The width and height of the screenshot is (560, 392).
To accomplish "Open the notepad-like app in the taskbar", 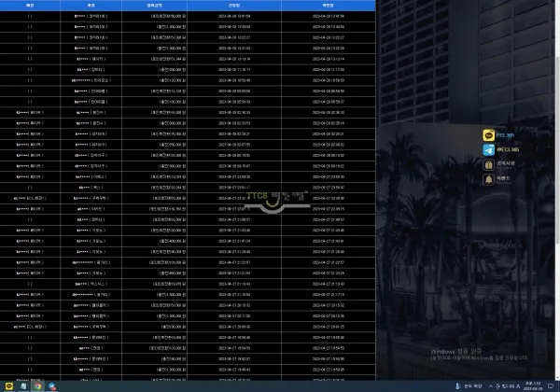I will (23, 386).
